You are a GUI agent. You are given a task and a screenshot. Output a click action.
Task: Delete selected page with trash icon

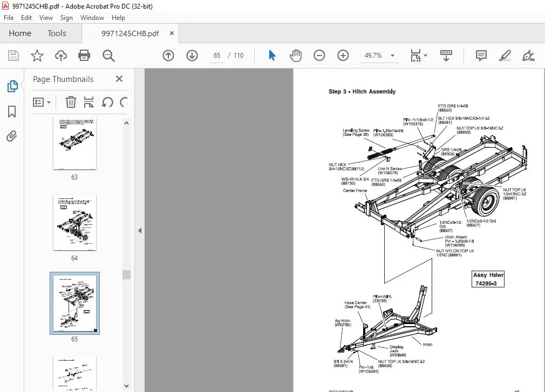[71, 102]
